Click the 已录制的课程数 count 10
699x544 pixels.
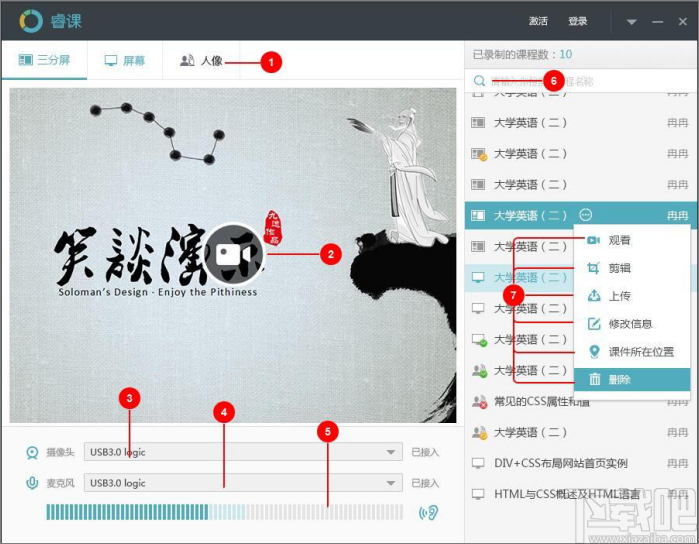point(566,54)
